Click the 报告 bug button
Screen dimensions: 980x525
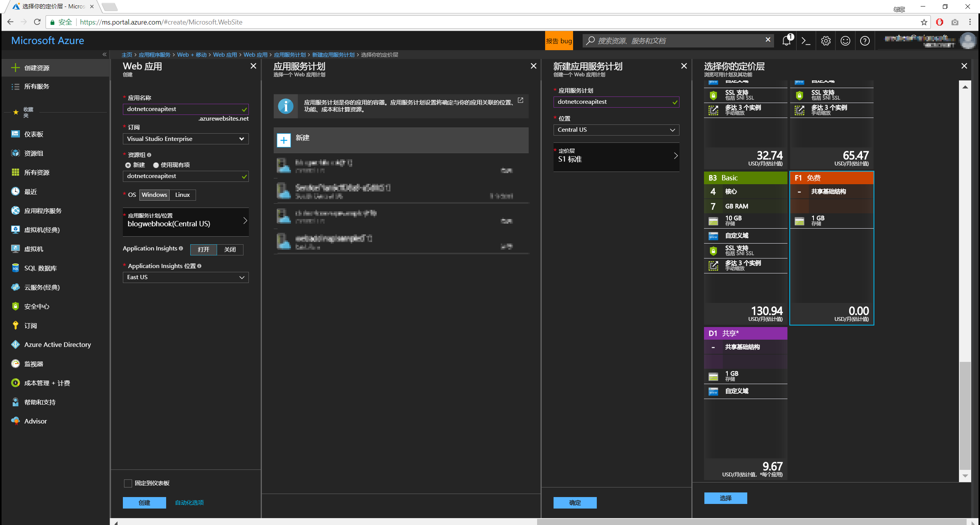(559, 41)
